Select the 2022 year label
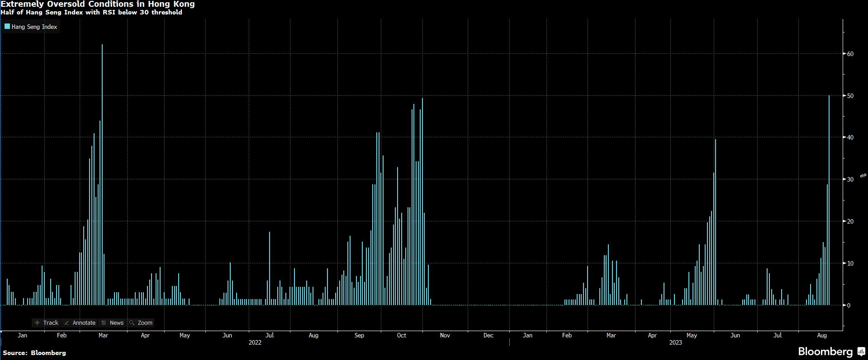 pyautogui.click(x=255, y=342)
